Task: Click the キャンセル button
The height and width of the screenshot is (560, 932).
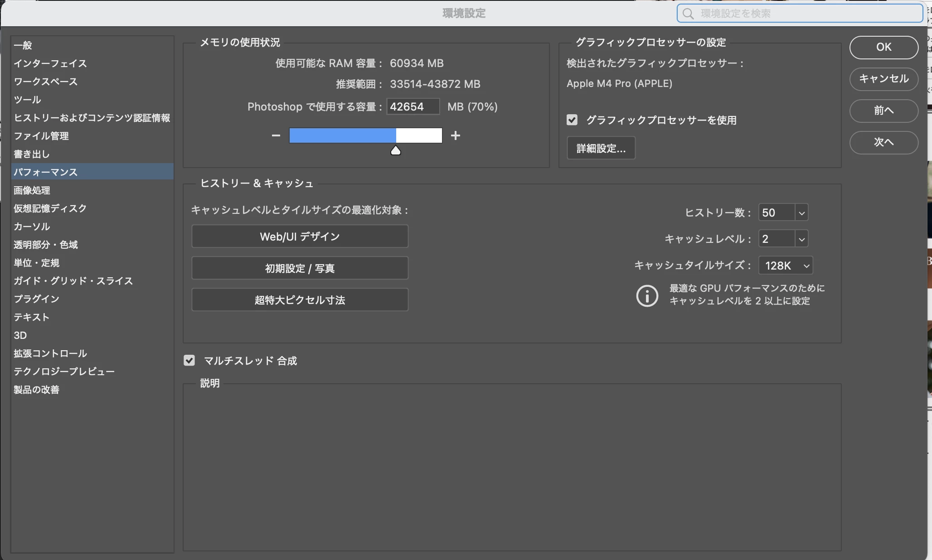Action: pyautogui.click(x=883, y=79)
